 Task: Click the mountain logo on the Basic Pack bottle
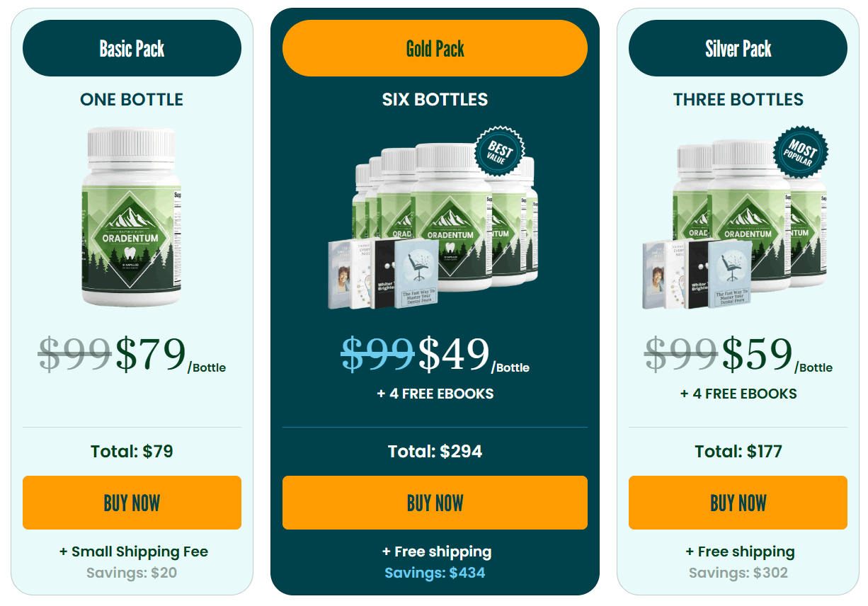[x=132, y=217]
